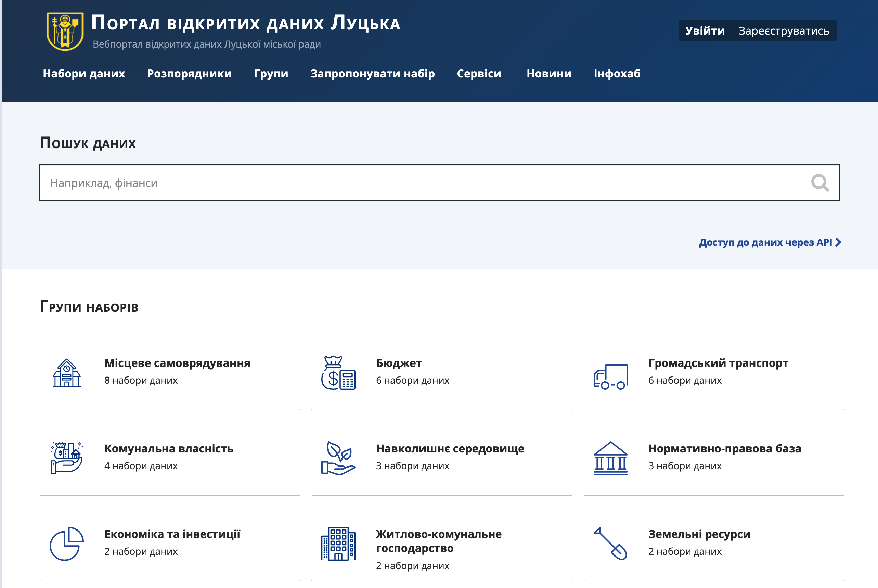Click the Увійти login button
This screenshot has height=588, width=878.
point(705,31)
